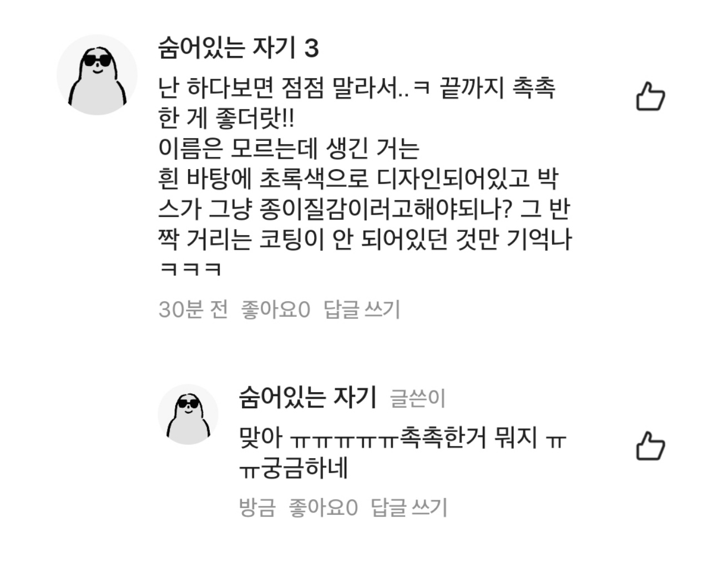Image resolution: width=728 pixels, height=568 pixels.
Task: Select the reply line ㅠ궁금하네
Action: point(294,468)
